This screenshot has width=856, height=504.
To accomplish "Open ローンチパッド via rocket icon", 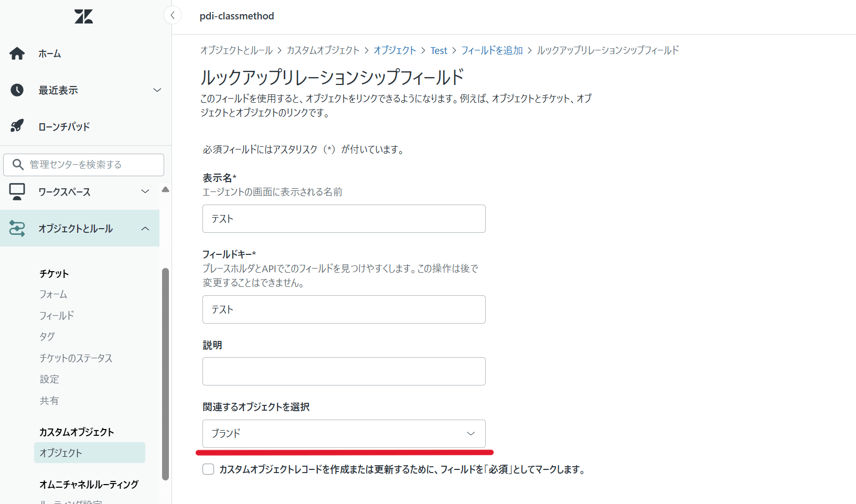I will (17, 126).
